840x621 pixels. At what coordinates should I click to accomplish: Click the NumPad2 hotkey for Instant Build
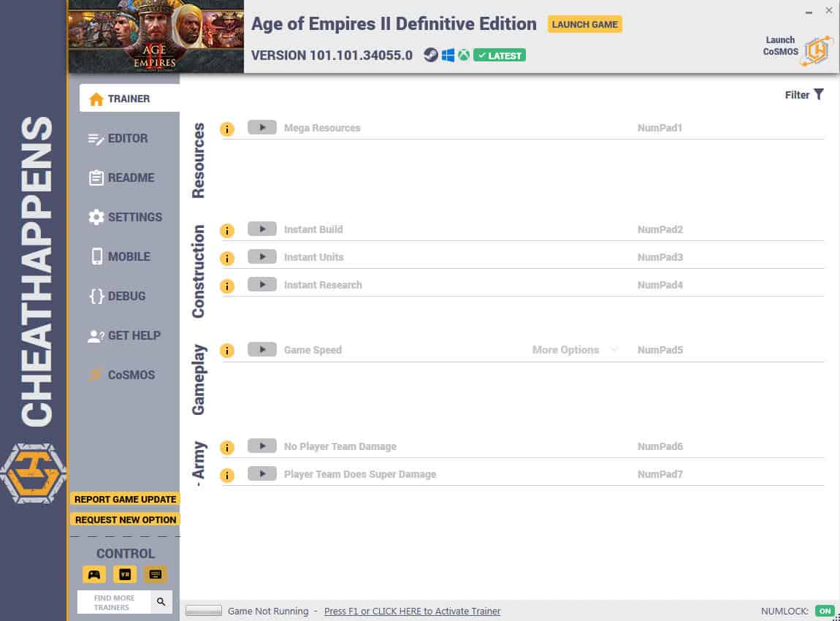click(660, 229)
